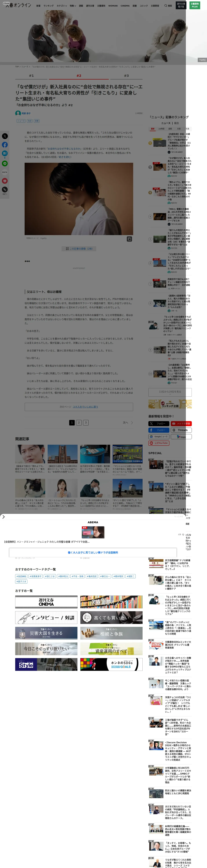The width and height of the screenshot is (207, 868).
Task: Open ranking #4 ME:I article thumbnail
Action: [x=160, y=217]
